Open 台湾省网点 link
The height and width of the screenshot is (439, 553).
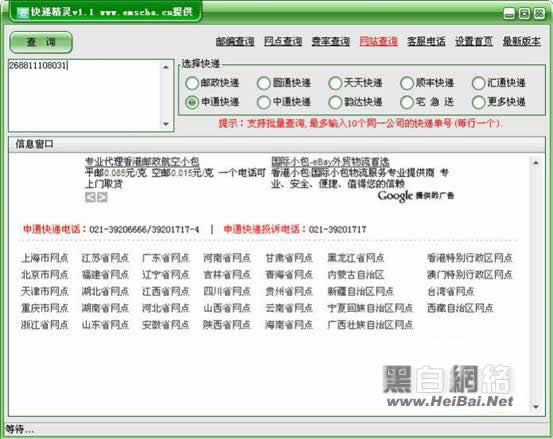pyautogui.click(x=450, y=291)
